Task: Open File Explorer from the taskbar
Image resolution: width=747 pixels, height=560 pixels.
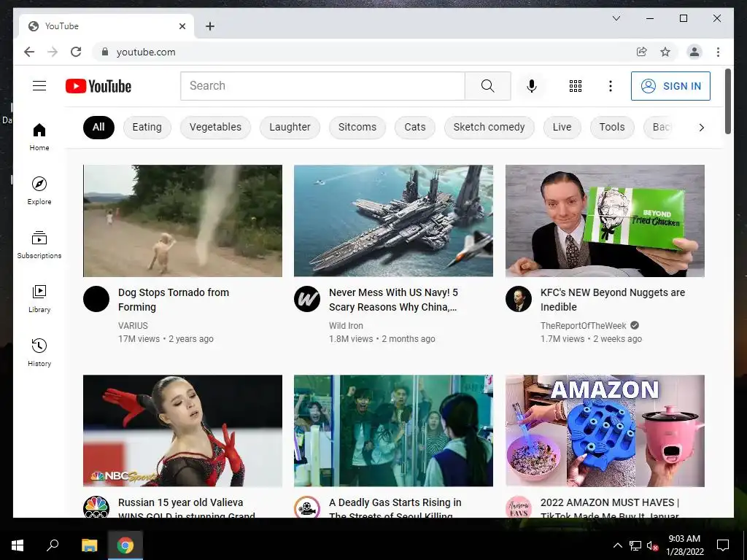Action: [89, 545]
